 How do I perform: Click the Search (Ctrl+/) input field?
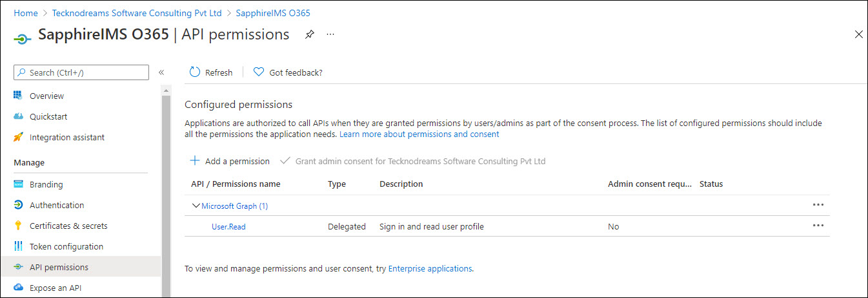click(x=81, y=72)
